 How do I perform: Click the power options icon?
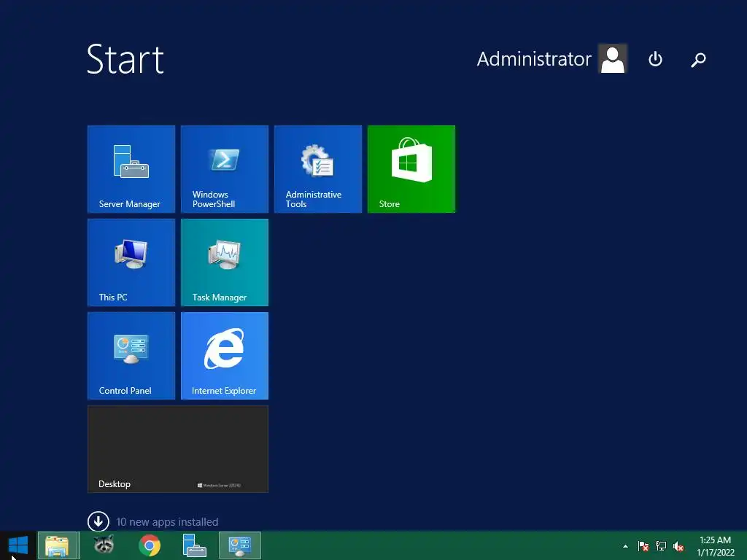(x=656, y=59)
